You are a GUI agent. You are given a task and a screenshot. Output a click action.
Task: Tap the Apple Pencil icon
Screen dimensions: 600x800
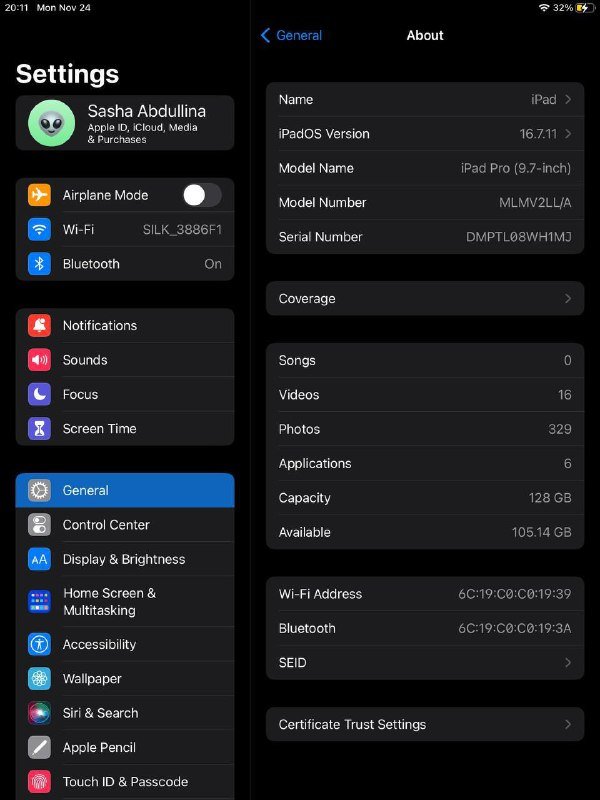[x=39, y=747]
